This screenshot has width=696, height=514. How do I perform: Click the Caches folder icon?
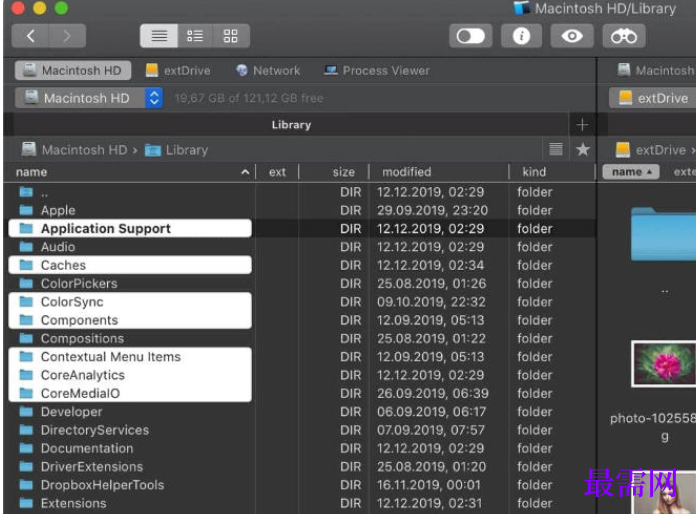click(26, 265)
